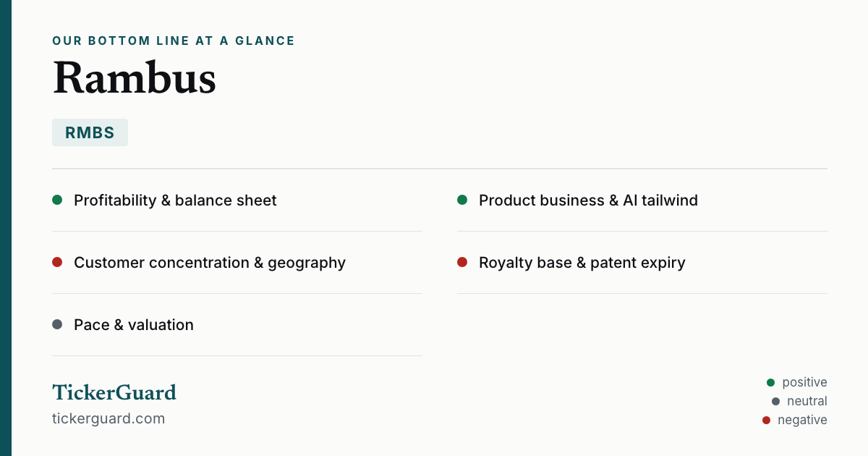The width and height of the screenshot is (868, 456).
Task: Select Royalty base & patent expiry item
Action: [642, 263]
